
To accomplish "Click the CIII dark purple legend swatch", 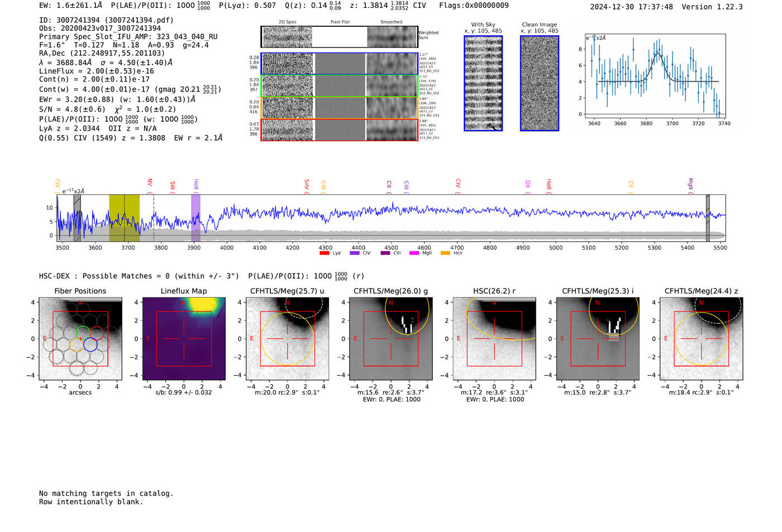I will (385, 253).
